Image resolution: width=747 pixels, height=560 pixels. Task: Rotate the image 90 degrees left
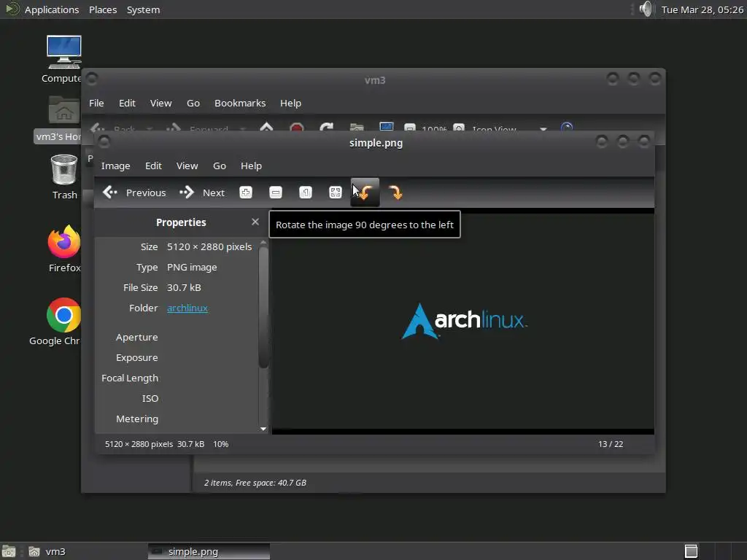pos(365,192)
